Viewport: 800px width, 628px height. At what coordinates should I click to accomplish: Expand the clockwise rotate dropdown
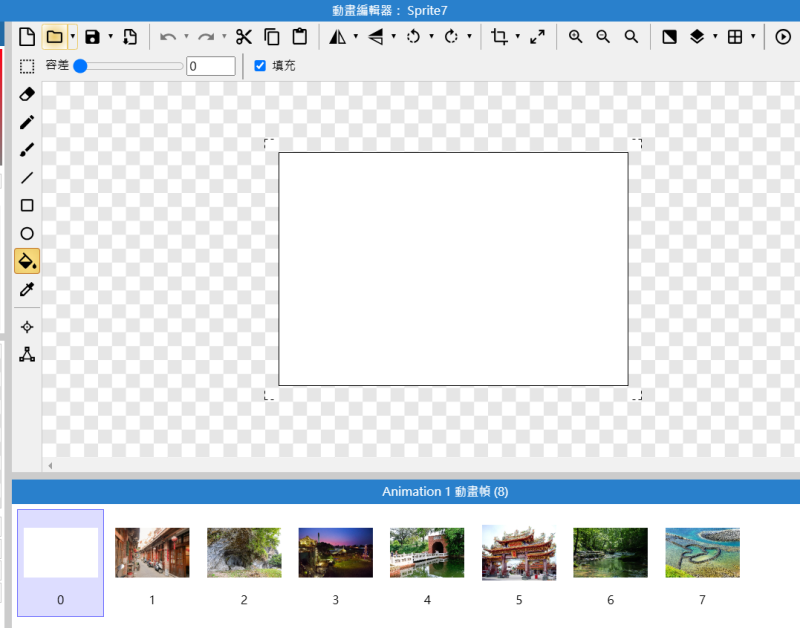coord(469,37)
